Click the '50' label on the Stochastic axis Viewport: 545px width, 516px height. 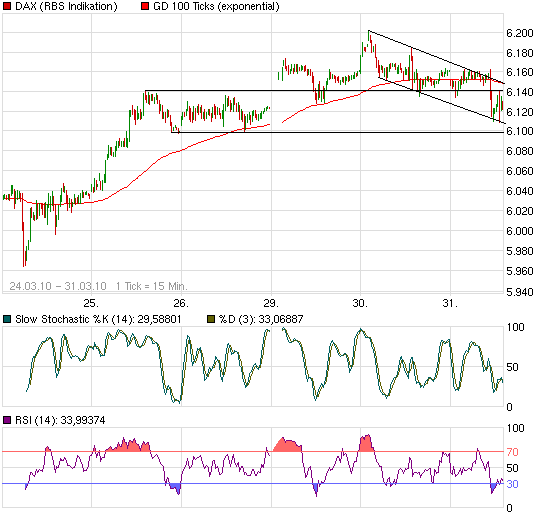coord(512,367)
